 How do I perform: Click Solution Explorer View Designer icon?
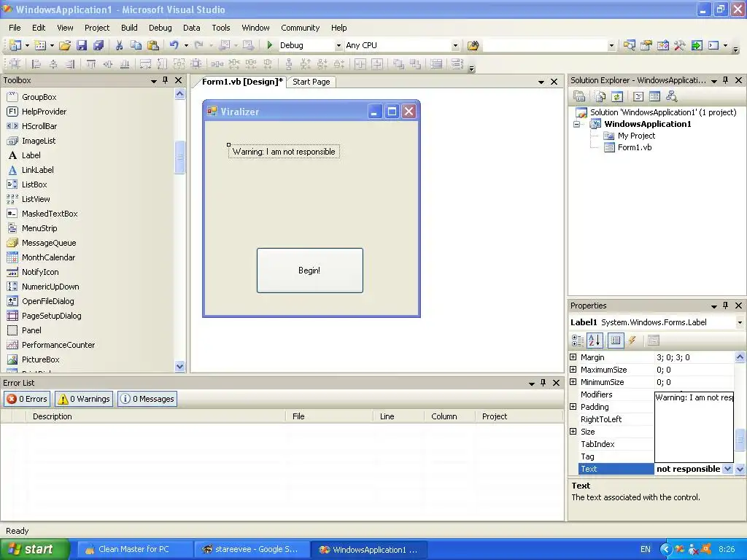[x=654, y=97]
